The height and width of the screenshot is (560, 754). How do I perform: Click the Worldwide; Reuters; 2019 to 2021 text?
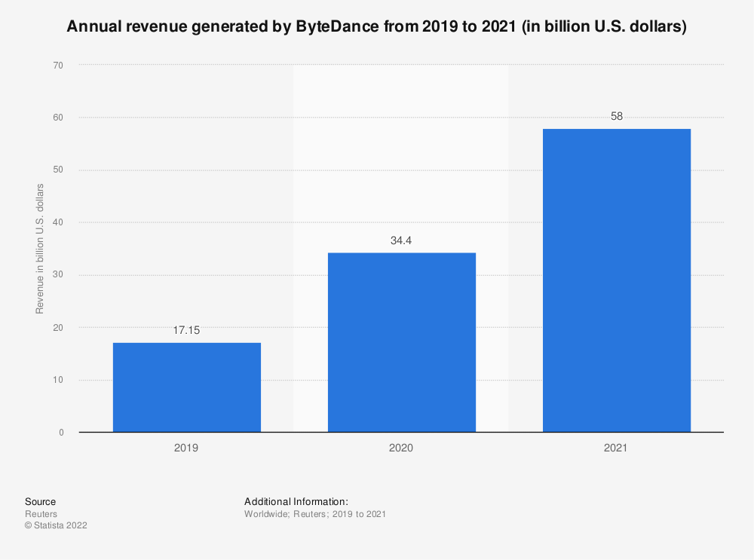315,514
